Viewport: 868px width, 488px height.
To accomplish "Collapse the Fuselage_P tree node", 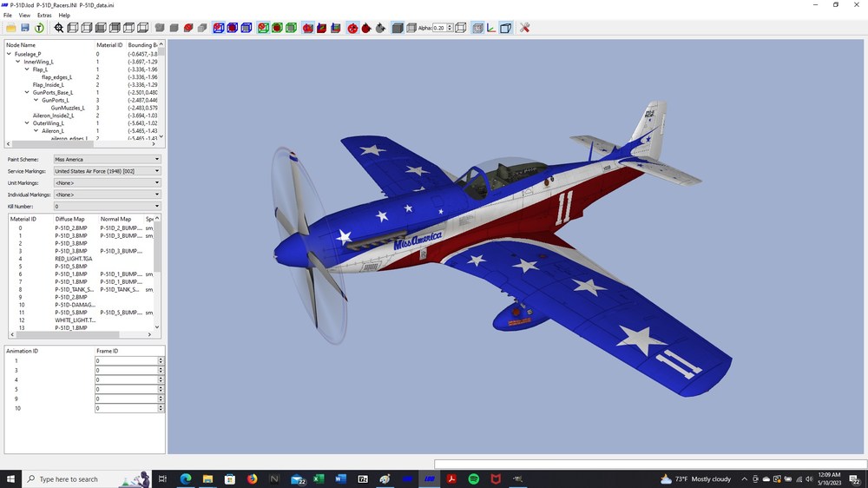I will click(x=9, y=54).
